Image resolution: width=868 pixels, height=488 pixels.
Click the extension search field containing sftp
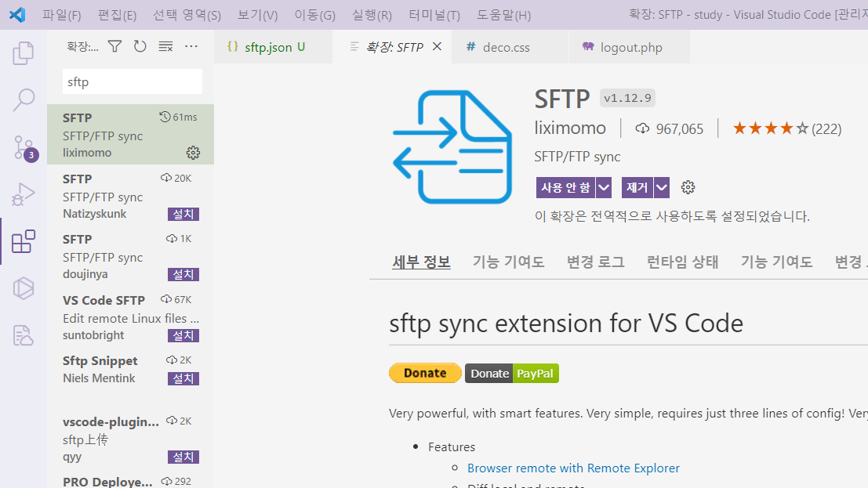pyautogui.click(x=133, y=82)
